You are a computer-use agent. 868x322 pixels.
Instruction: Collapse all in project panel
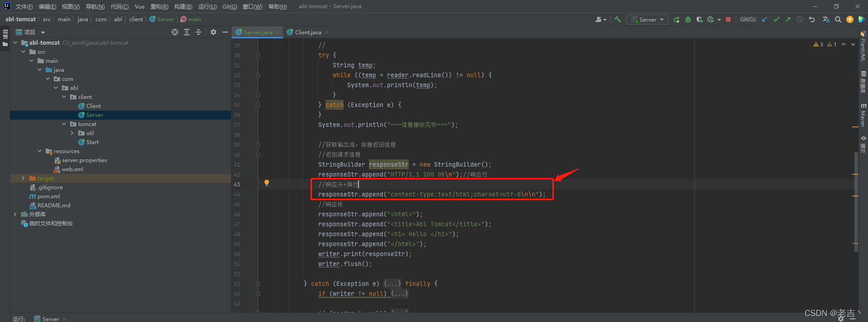point(198,32)
